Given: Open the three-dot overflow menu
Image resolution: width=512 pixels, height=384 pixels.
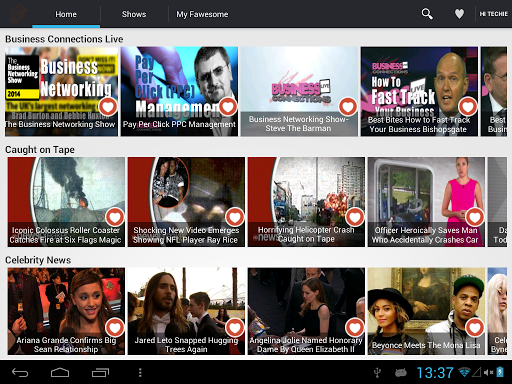Looking at the screenshot, I should 140,372.
